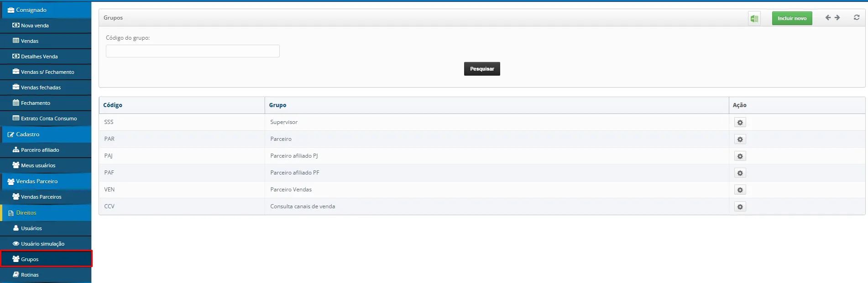This screenshot has width=868, height=283.
Task: Open gear actions for Parceiro afiliado PF
Action: pos(740,173)
